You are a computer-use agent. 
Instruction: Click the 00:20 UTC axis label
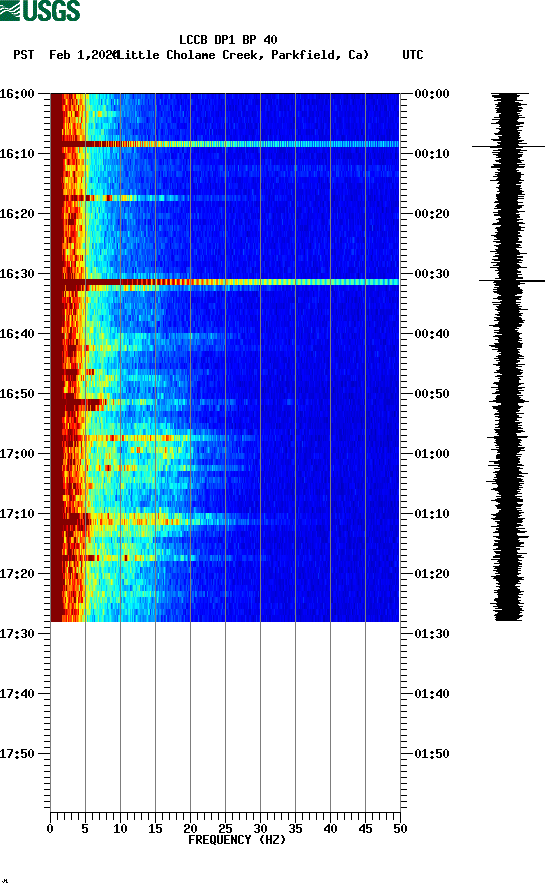click(432, 214)
